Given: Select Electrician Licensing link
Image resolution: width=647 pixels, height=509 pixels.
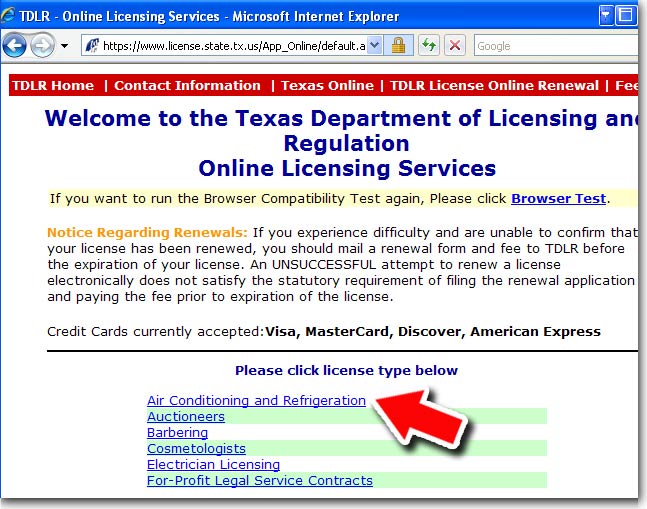Looking at the screenshot, I should (213, 465).
